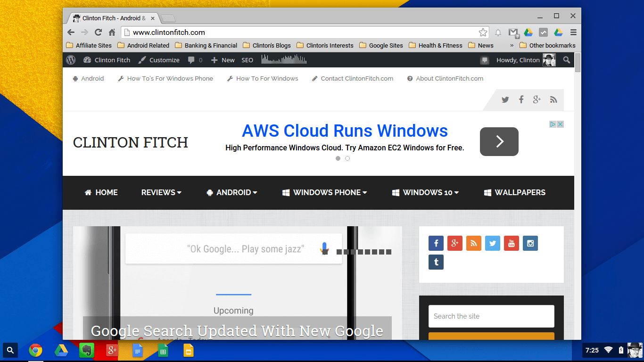Open Google Sheets from the shelf

pyautogui.click(x=163, y=350)
